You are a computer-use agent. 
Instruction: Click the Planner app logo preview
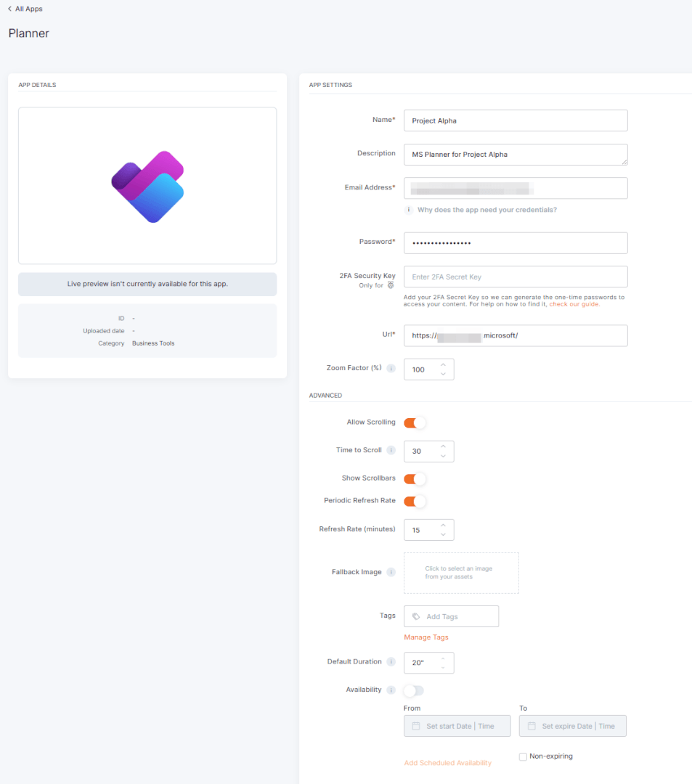[x=147, y=187]
